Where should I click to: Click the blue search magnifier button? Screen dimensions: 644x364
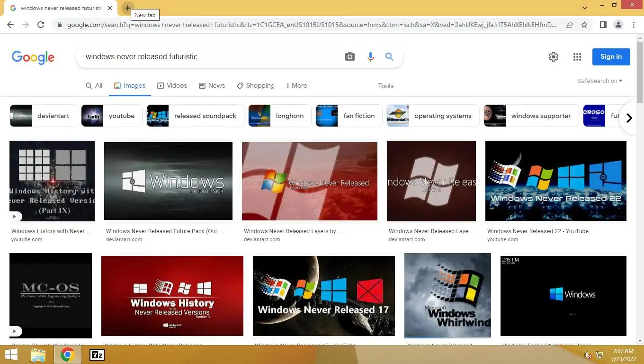coord(389,57)
